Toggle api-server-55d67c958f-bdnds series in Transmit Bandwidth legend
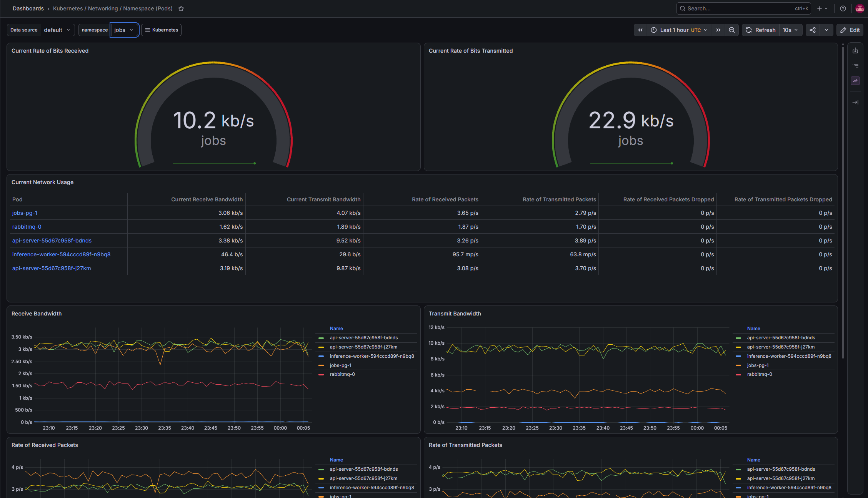 click(x=781, y=338)
